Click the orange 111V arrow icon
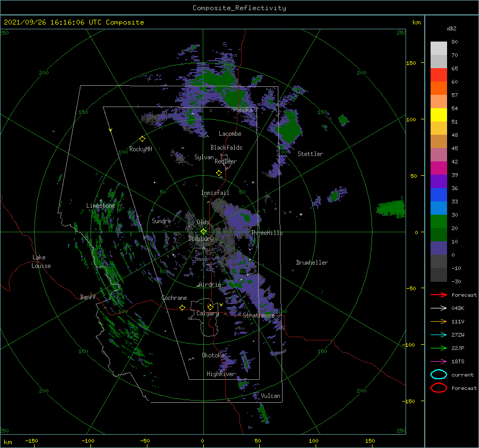Image resolution: width=479 pixels, height=448 pixels. point(439,321)
